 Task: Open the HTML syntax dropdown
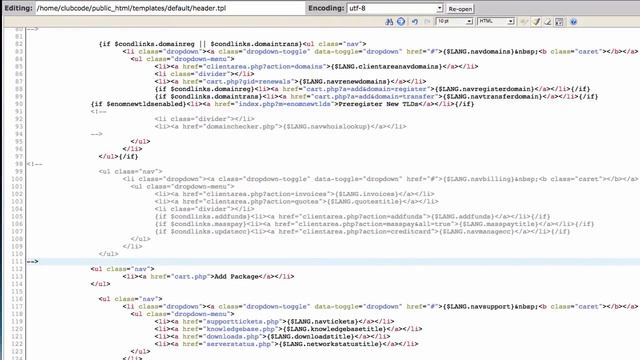click(496, 21)
